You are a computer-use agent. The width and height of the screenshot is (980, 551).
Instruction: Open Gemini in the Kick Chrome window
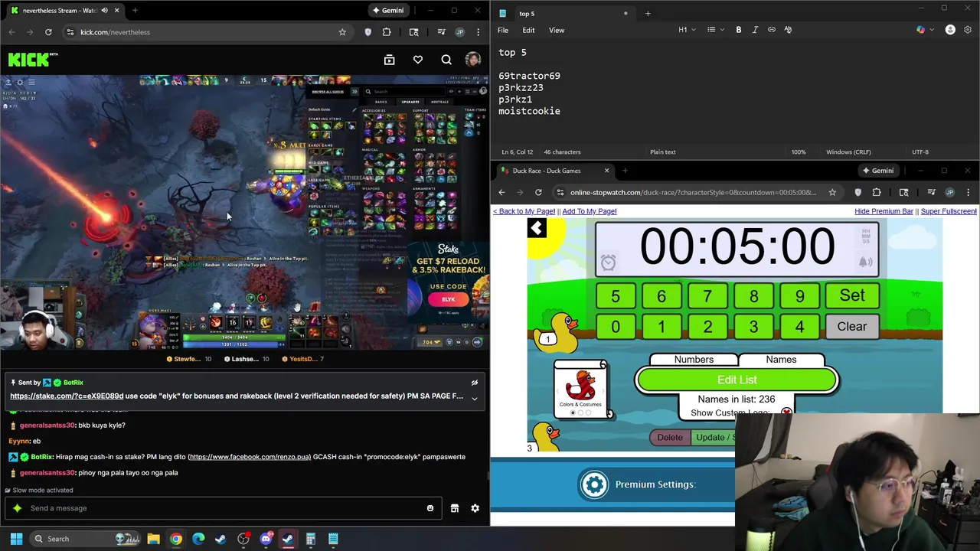point(387,11)
